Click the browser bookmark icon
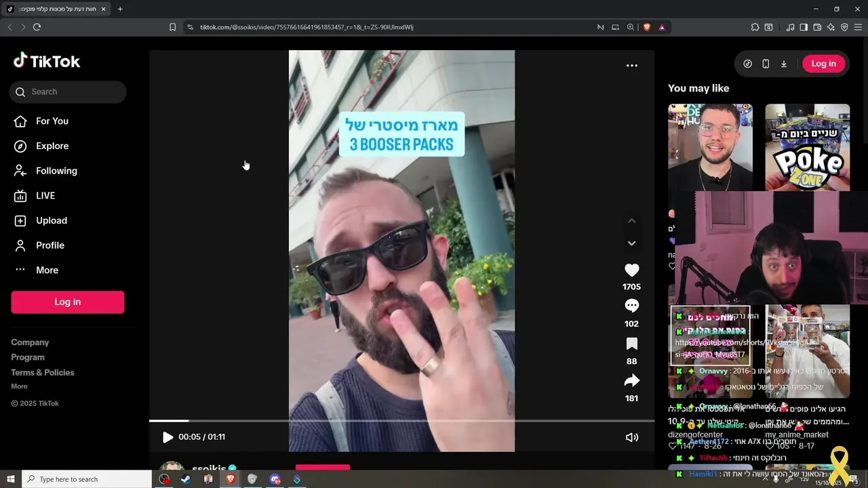 172,27
